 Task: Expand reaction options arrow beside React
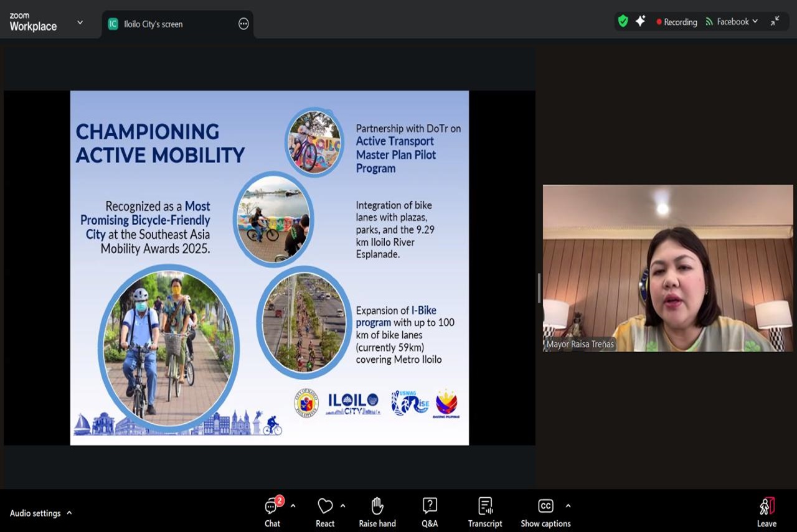[342, 506]
